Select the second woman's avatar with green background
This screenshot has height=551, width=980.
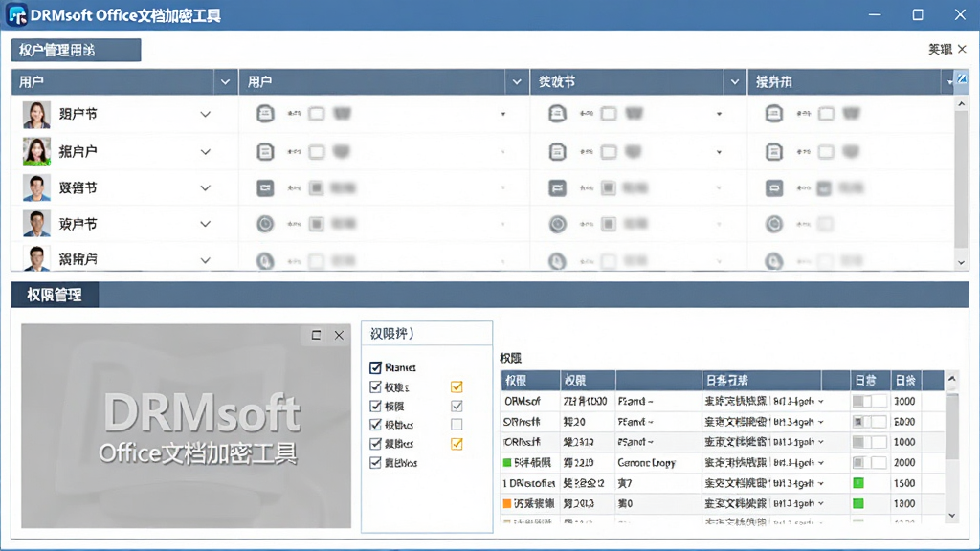pos(36,152)
